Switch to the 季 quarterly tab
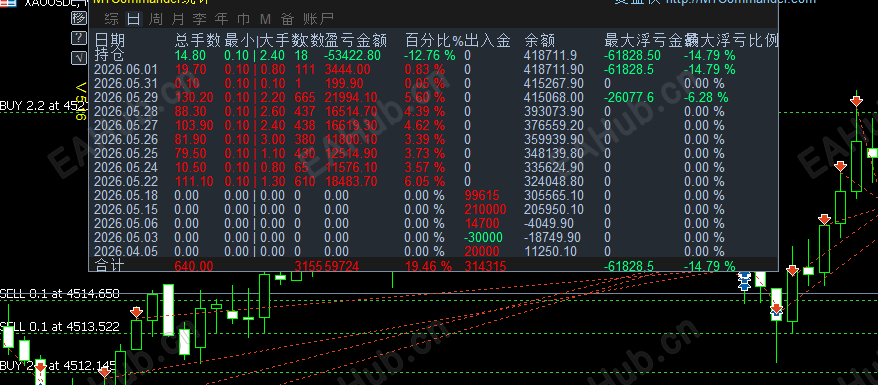 click(x=199, y=20)
